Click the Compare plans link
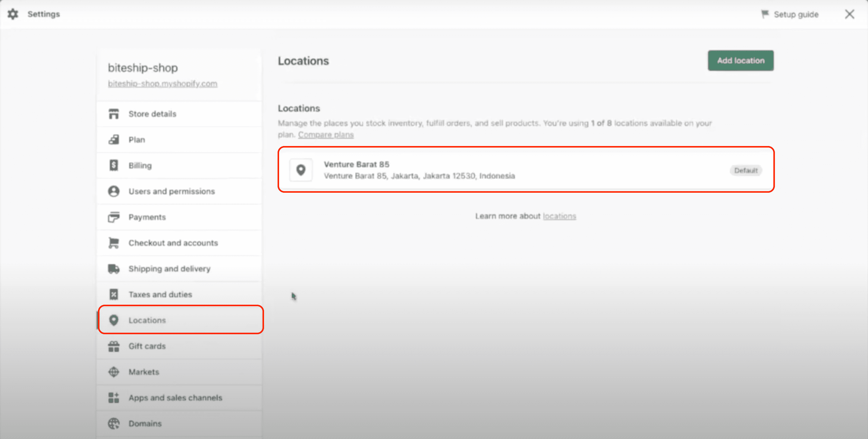Image resolution: width=868 pixels, height=439 pixels. pos(326,135)
